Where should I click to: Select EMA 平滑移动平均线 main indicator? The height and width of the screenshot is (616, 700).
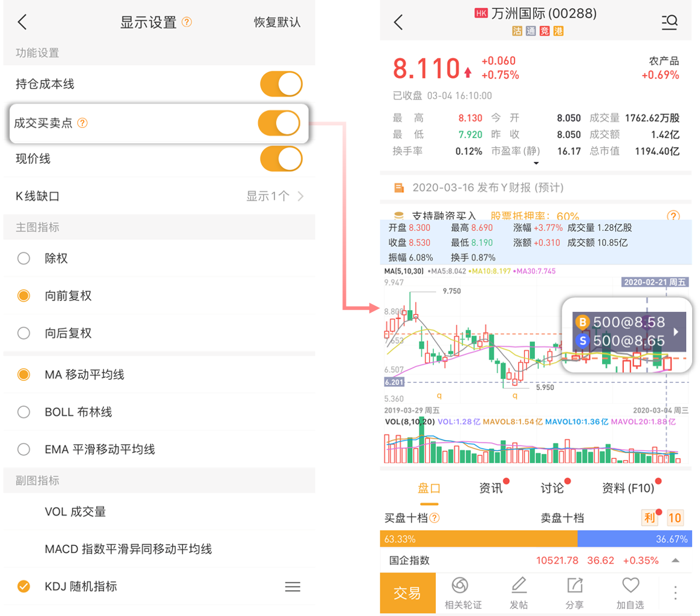(24, 449)
